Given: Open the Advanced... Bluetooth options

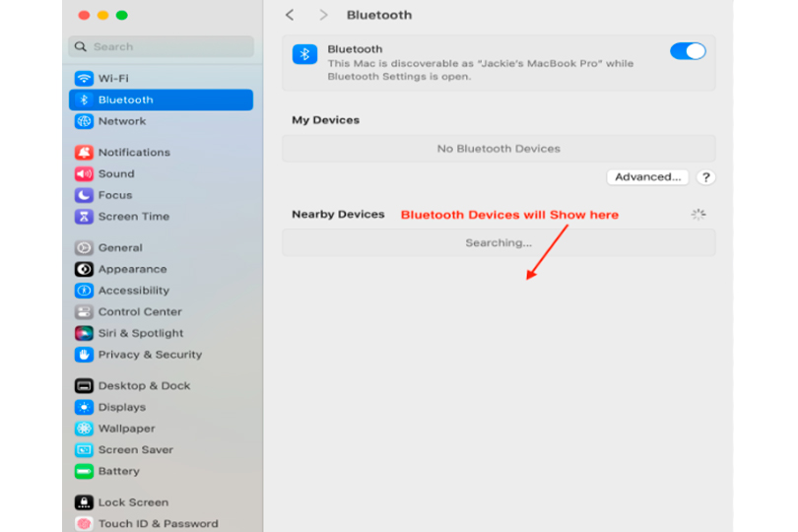Looking at the screenshot, I should (646, 177).
